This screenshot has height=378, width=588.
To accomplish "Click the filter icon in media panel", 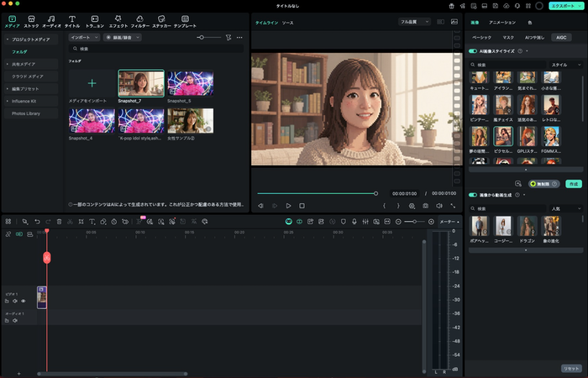I will pyautogui.click(x=228, y=38).
